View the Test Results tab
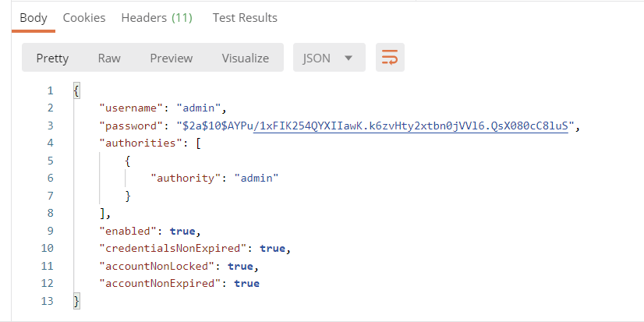The image size is (644, 322). click(245, 17)
